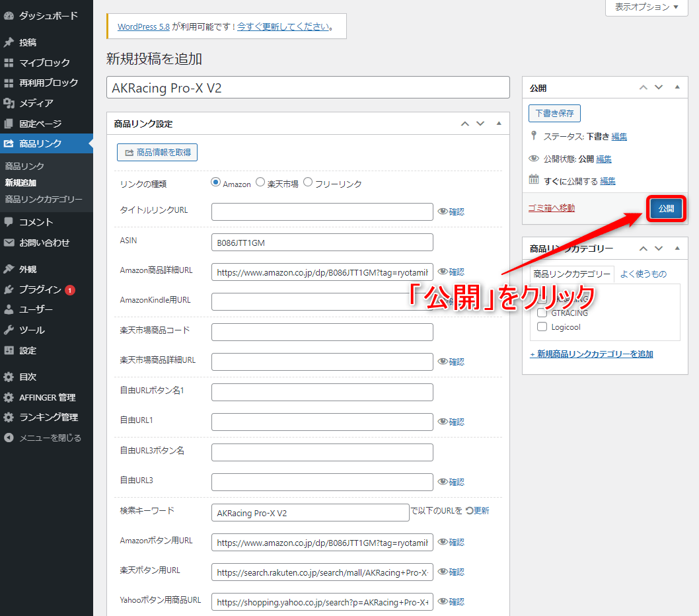Screen dimensions: 699x616
Task: Select the フリーリンク link type radio
Action: [x=308, y=182]
